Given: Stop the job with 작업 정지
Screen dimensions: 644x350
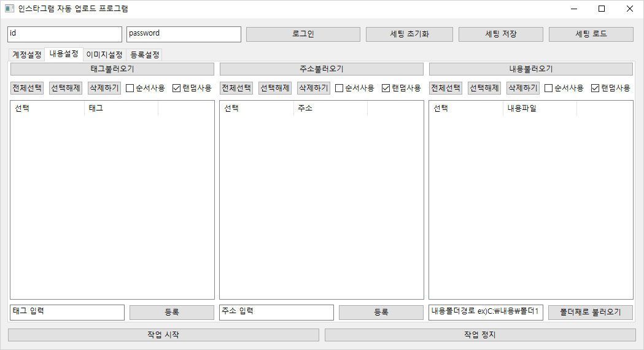Looking at the screenshot, I should (x=480, y=335).
